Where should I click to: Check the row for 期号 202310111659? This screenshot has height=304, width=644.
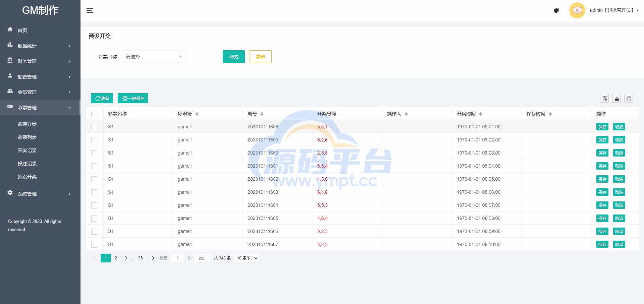click(94, 140)
